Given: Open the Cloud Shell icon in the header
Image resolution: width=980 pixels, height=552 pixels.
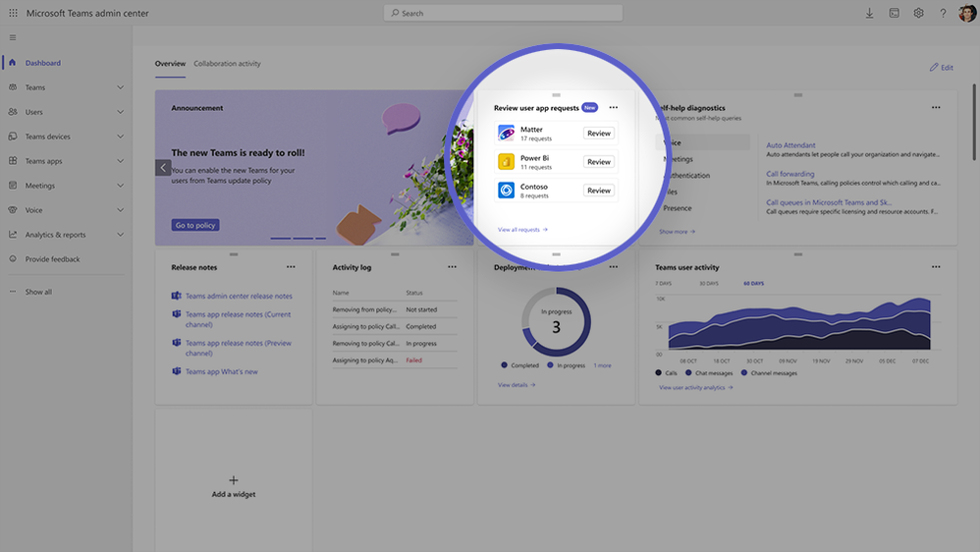Looking at the screenshot, I should [895, 13].
